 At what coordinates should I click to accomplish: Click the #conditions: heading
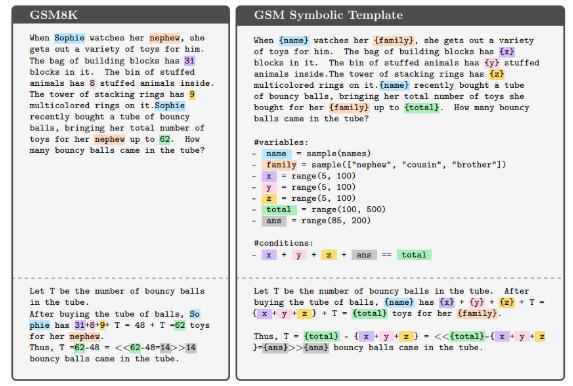pos(284,243)
